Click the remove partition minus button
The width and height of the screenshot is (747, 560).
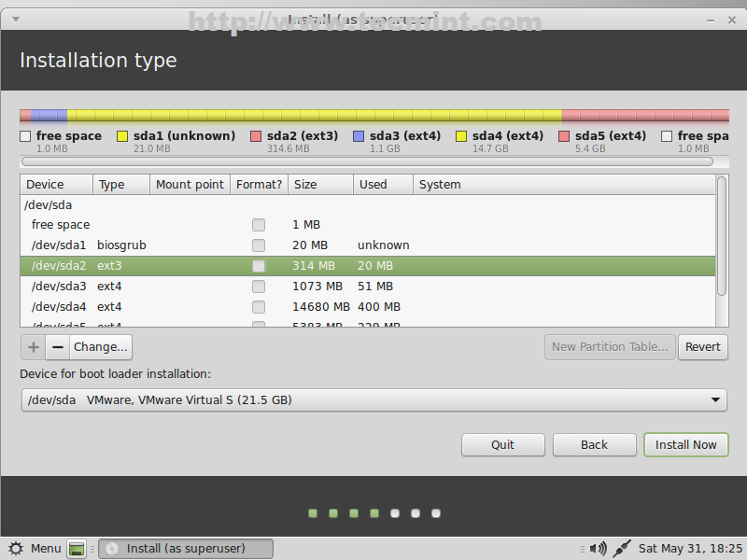click(58, 347)
